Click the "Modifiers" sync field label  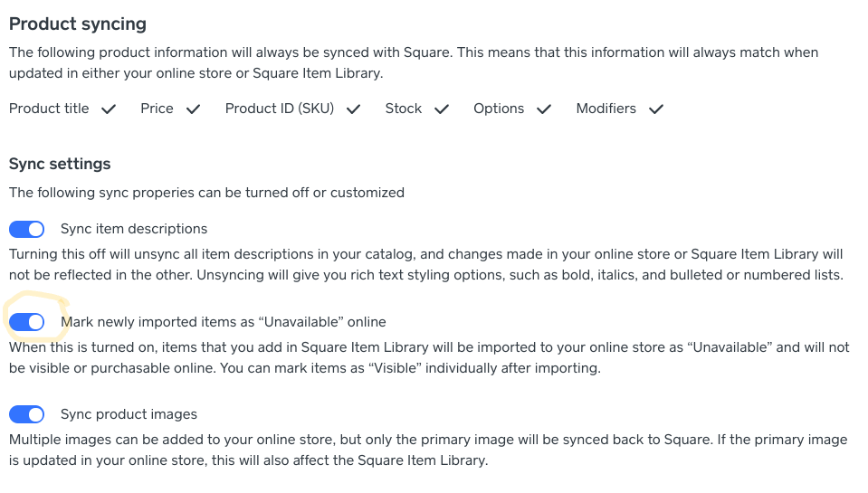coord(606,109)
